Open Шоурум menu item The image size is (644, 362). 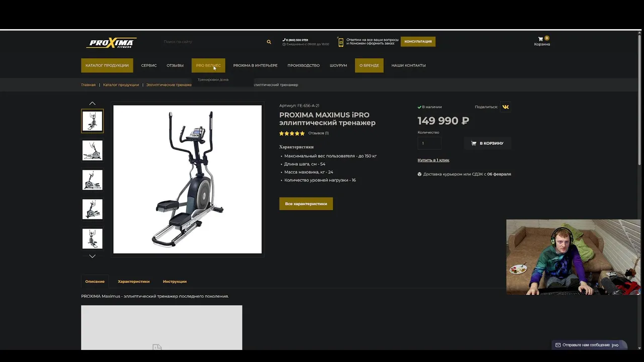pyautogui.click(x=338, y=65)
